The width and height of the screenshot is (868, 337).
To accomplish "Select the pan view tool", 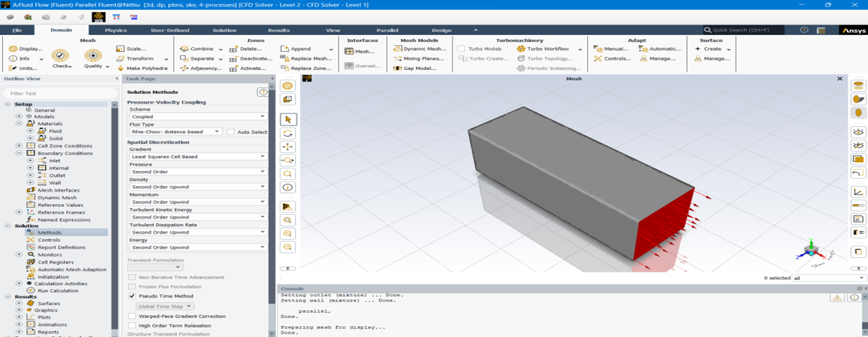I will 287,147.
